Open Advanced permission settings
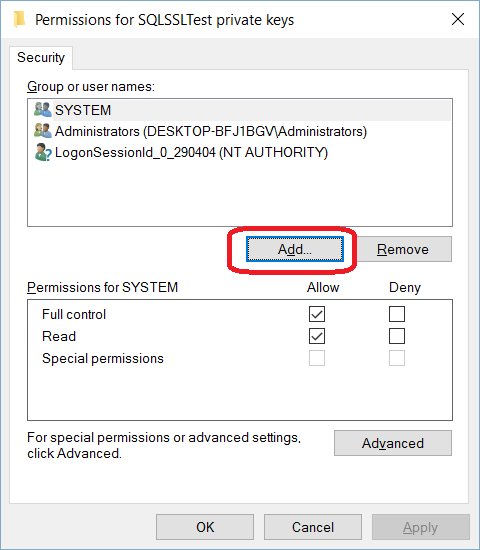 tap(393, 443)
